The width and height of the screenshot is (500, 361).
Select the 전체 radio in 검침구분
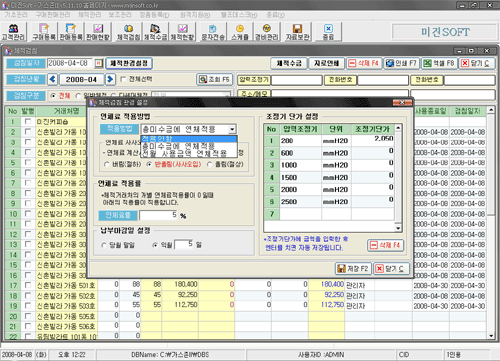click(53, 96)
